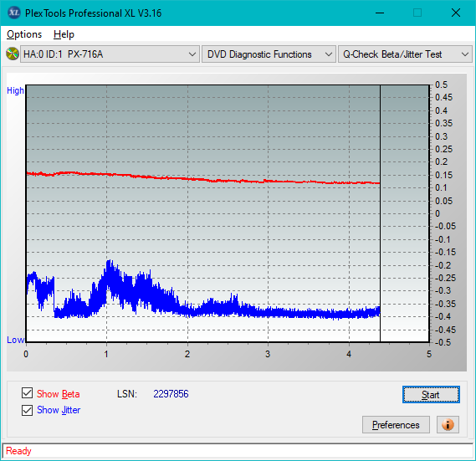The height and width of the screenshot is (461, 476).
Task: Click the vertical end marker line on graph
Action: point(380,213)
